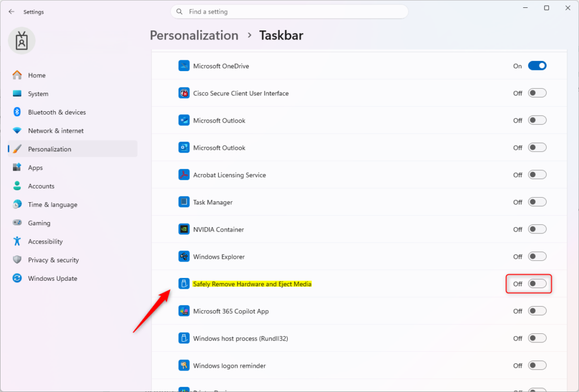Click the Personalization breadcrumb link

pos(194,36)
